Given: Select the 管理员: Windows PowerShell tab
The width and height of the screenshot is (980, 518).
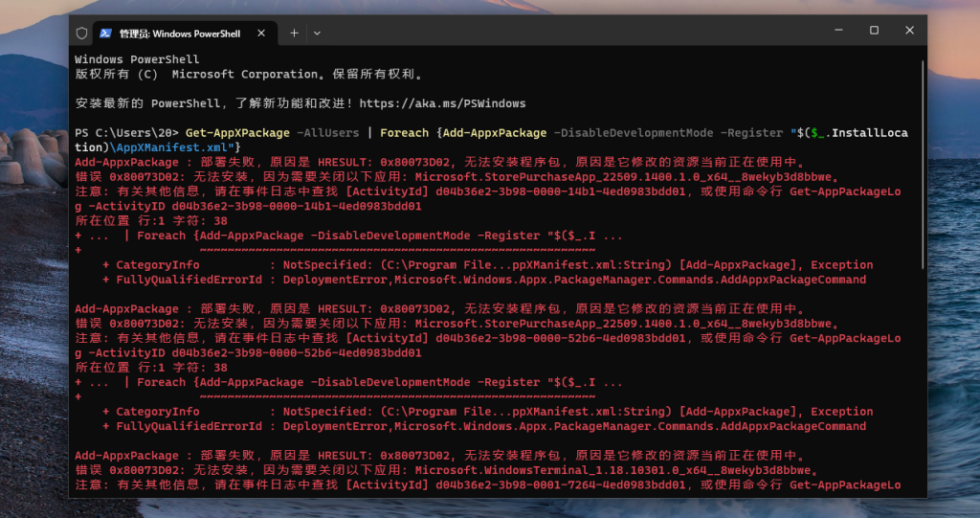Looking at the screenshot, I should pyautogui.click(x=183, y=34).
